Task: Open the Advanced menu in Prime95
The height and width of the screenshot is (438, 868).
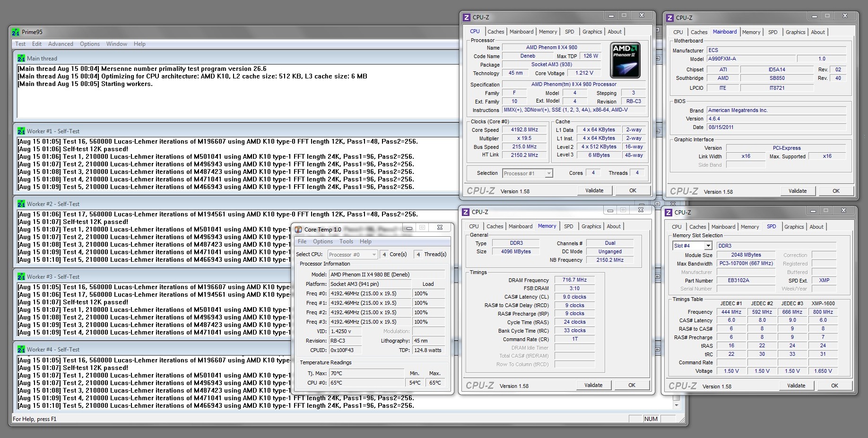Action: tap(61, 44)
